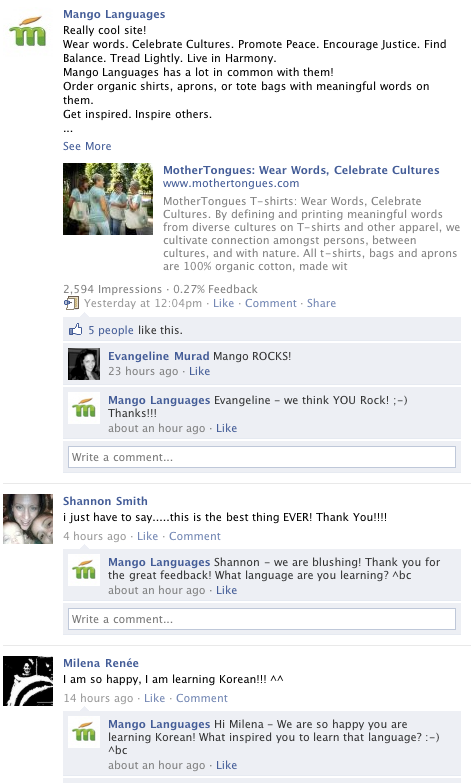The image size is (471, 783).
Task: Open Shannon Smith's profile photo
Action: pyautogui.click(x=28, y=519)
